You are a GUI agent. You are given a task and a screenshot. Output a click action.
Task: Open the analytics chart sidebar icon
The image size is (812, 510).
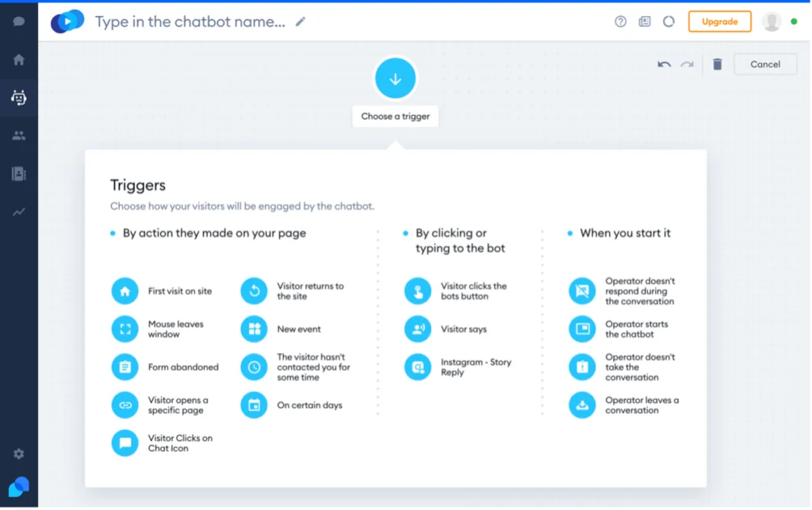pos(19,212)
